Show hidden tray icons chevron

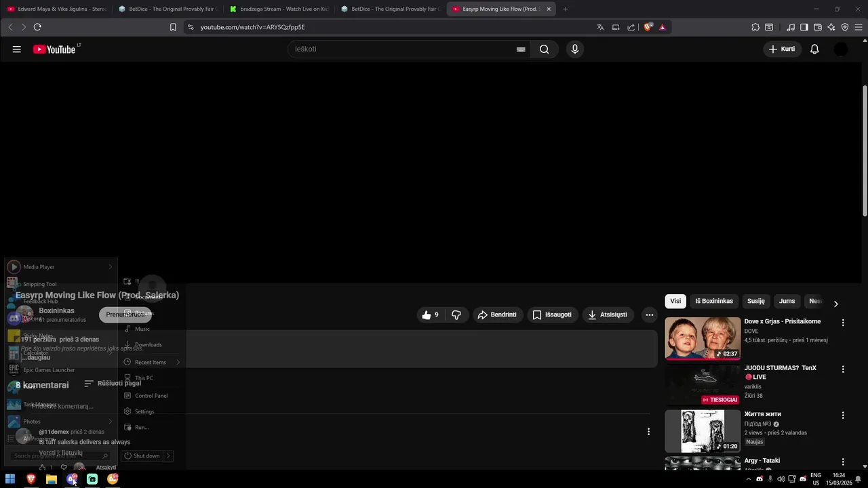[x=749, y=479]
